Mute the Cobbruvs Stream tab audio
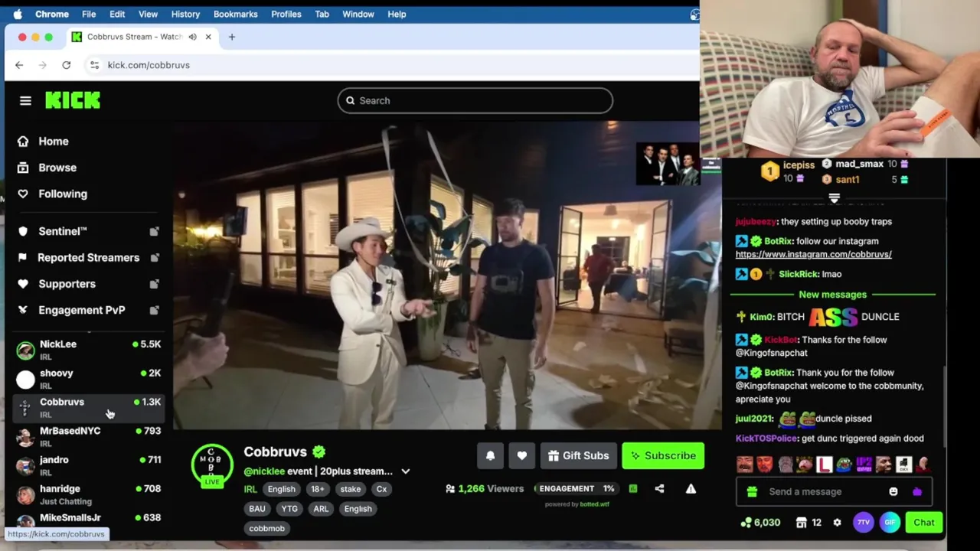Image resolution: width=980 pixels, height=551 pixels. pos(193,37)
